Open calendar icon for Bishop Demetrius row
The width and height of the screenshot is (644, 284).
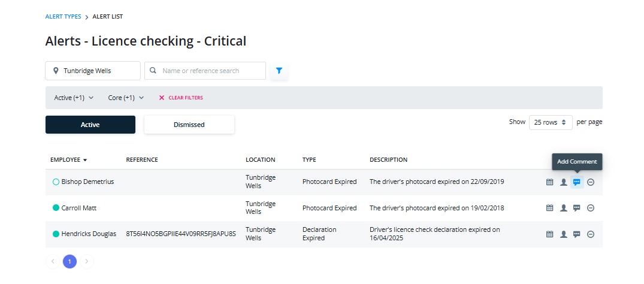(549, 182)
